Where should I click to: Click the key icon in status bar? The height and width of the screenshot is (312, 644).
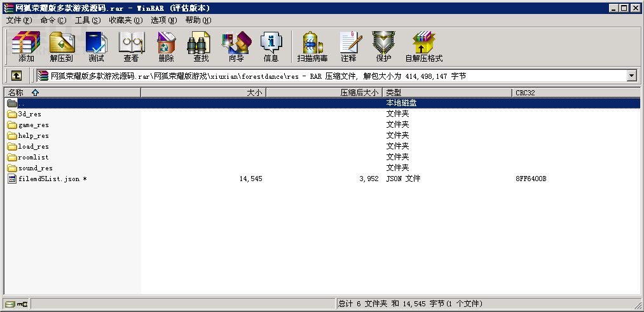[22, 304]
